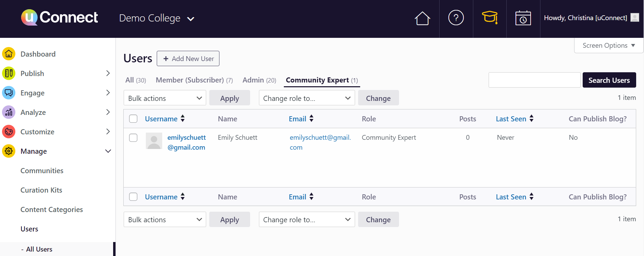Open the top Change role to dropdown

pyautogui.click(x=307, y=98)
